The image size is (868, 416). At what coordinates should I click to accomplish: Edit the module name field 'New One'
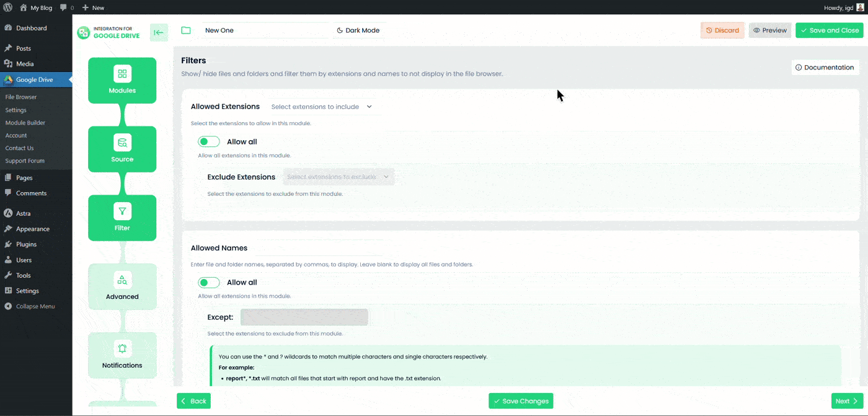(x=265, y=30)
